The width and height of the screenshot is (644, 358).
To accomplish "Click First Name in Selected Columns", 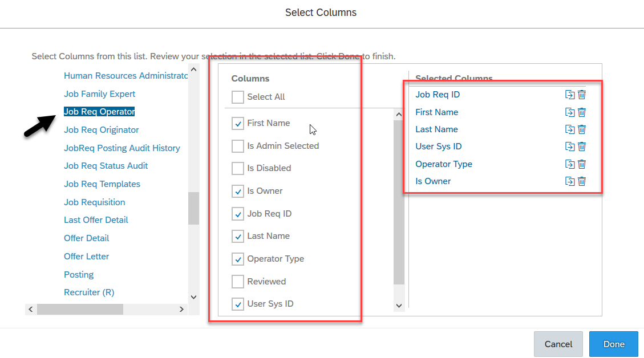I will click(436, 112).
